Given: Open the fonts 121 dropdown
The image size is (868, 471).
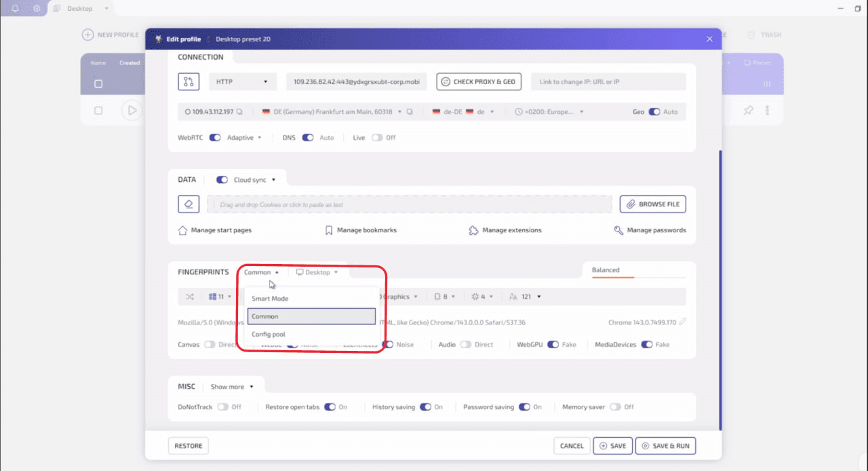Looking at the screenshot, I should (525, 297).
